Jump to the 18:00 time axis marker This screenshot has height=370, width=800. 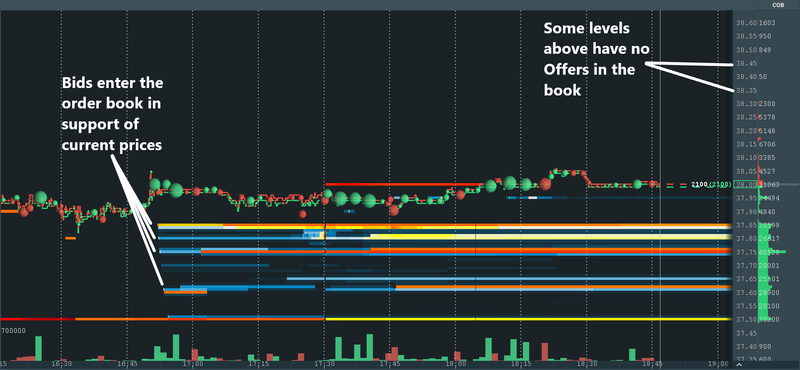[x=456, y=364]
